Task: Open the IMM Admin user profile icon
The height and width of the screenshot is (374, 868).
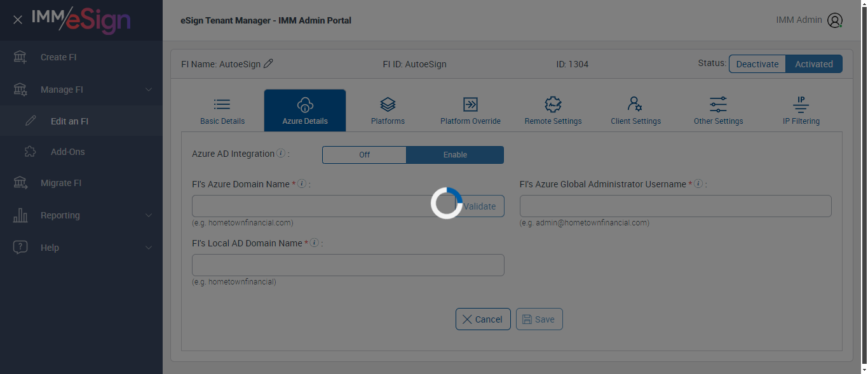Action: 834,20
